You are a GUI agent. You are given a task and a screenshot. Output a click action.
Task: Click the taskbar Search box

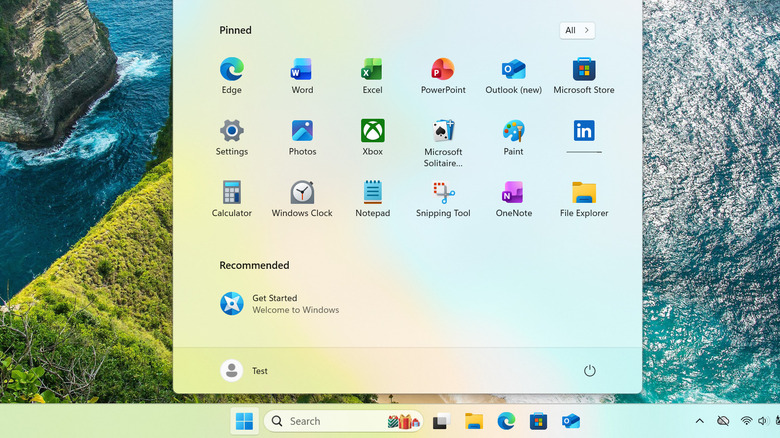343,421
